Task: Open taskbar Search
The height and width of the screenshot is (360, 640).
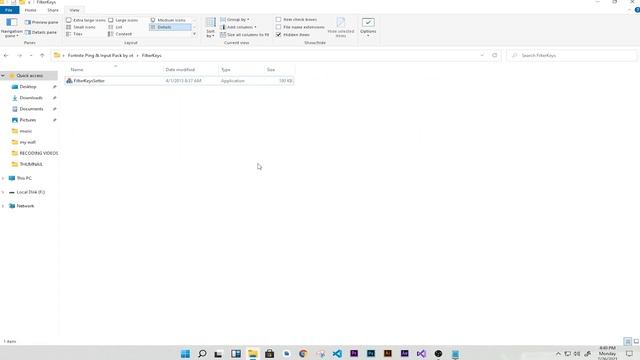Action: click(202, 353)
